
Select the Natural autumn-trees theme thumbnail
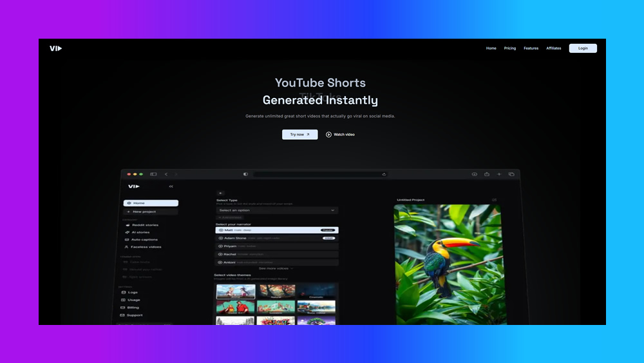click(276, 291)
